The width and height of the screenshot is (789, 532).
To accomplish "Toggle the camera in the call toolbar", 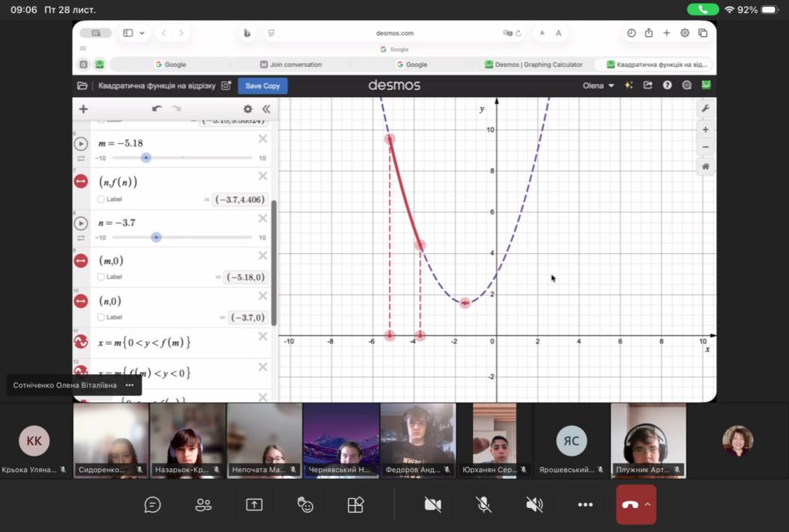I will pos(433,504).
